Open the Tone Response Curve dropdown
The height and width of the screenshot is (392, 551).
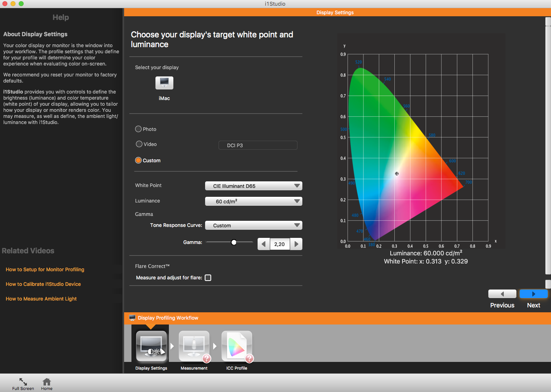pos(254,225)
